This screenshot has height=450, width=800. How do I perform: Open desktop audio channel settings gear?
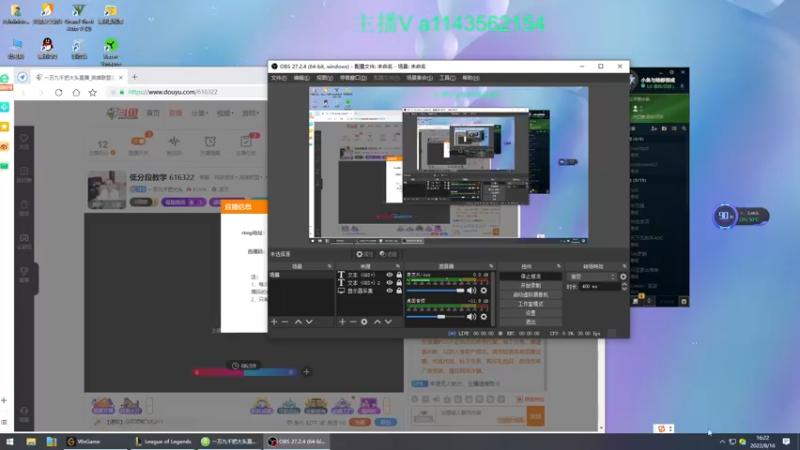coord(484,317)
